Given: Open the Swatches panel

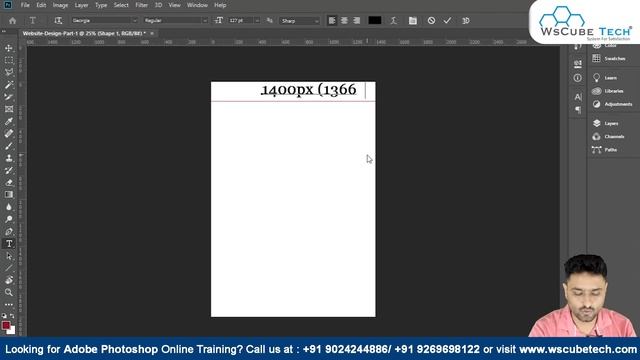Looking at the screenshot, I should (x=609, y=59).
